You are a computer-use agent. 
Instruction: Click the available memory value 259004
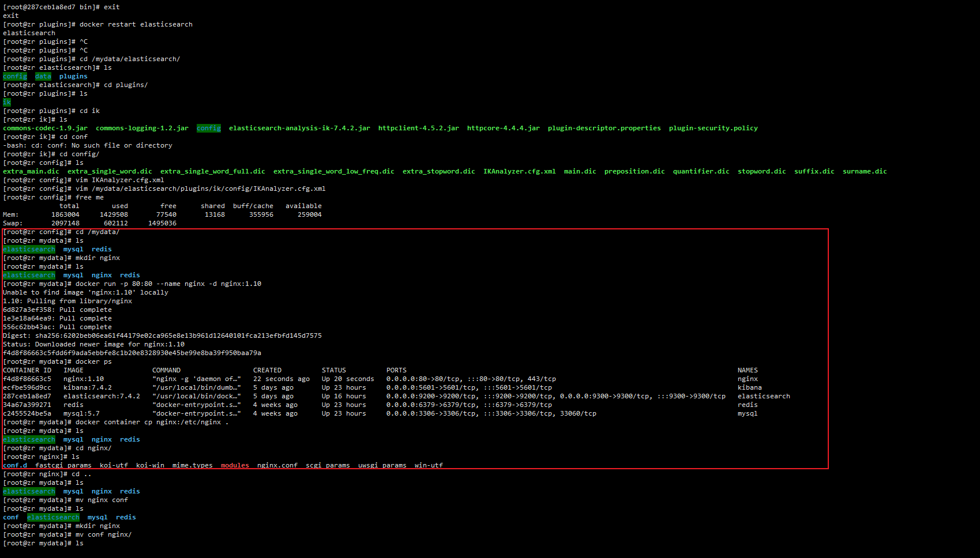[310, 214]
